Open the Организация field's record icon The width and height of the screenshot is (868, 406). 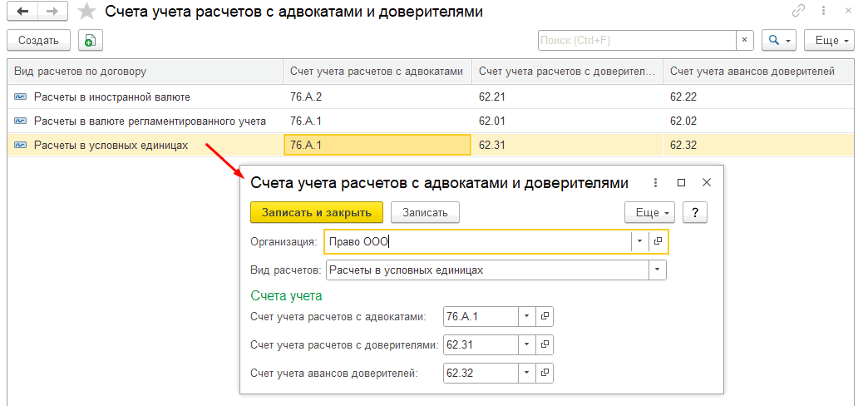click(658, 241)
